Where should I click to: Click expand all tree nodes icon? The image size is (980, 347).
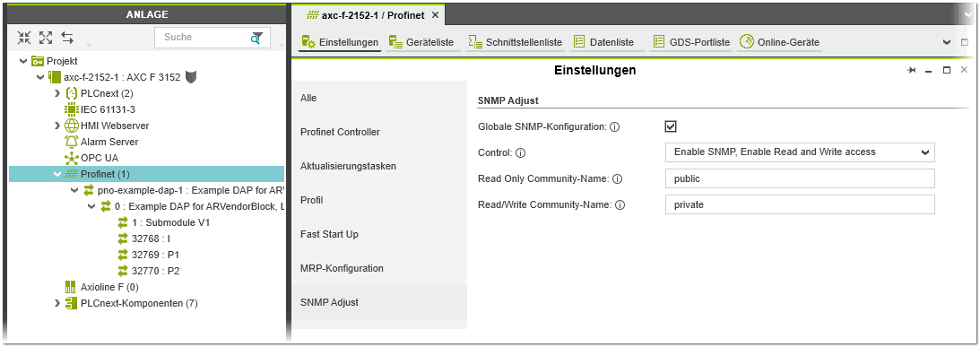pos(46,38)
